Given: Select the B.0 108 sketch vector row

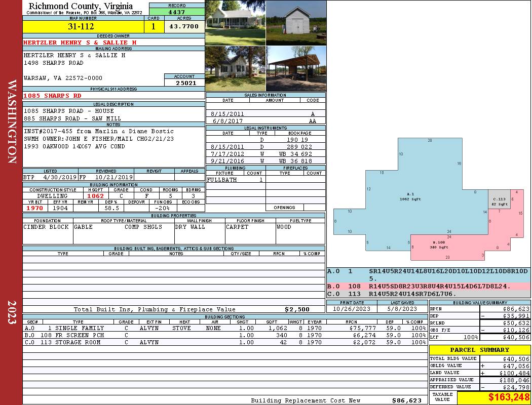Looking at the screenshot, I should coord(429,287).
